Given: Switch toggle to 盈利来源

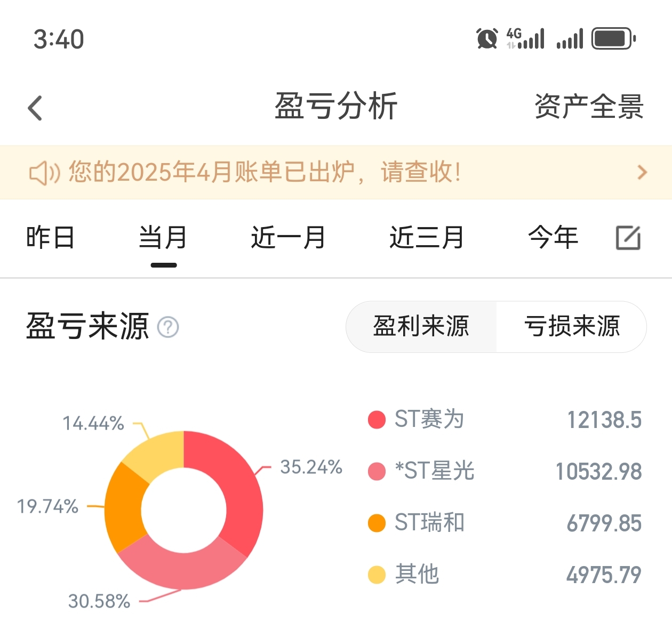Looking at the screenshot, I should click(421, 326).
